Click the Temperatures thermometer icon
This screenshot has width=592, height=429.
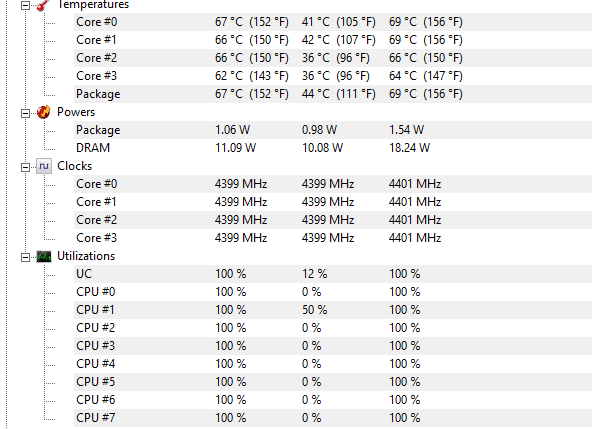(x=43, y=5)
